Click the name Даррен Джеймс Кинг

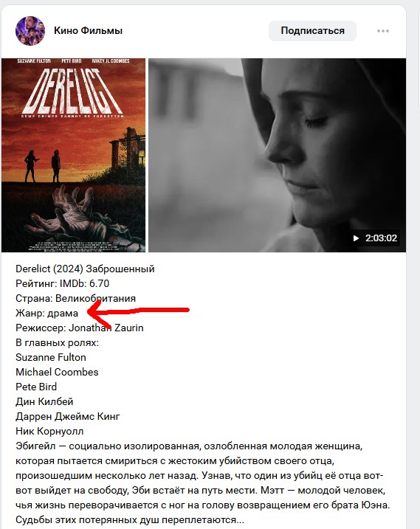pos(67,416)
